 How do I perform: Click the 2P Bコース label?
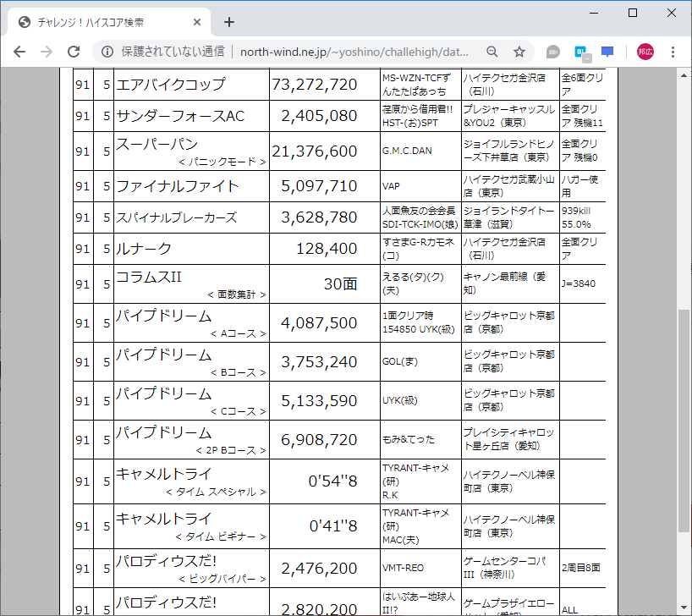click(x=231, y=450)
